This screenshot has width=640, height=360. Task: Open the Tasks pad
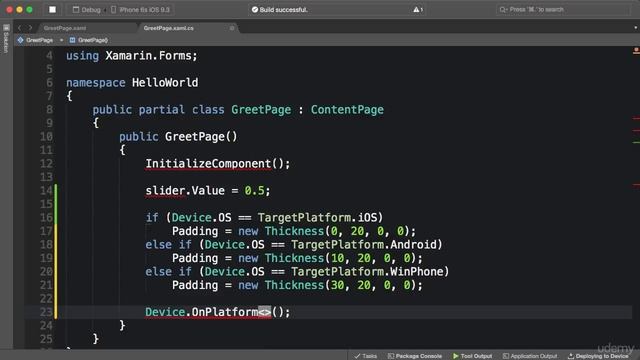pos(366,356)
